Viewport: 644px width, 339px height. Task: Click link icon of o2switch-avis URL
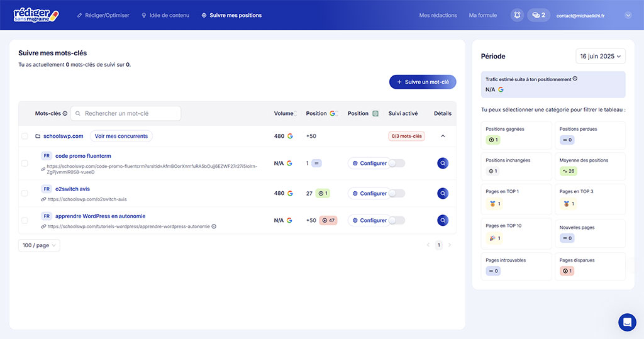click(x=43, y=199)
